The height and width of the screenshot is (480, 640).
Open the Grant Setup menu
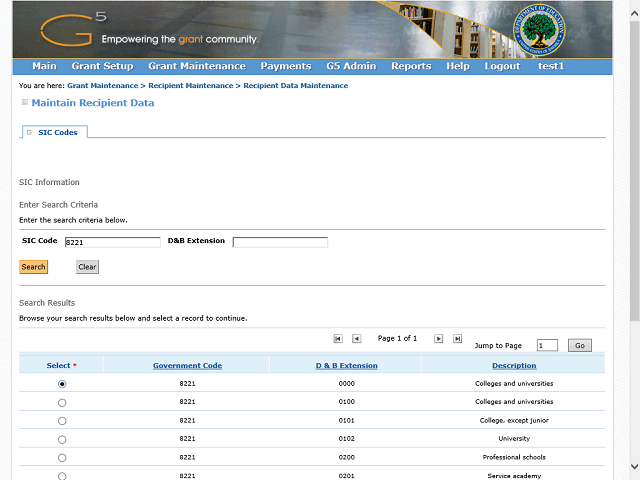coord(102,67)
